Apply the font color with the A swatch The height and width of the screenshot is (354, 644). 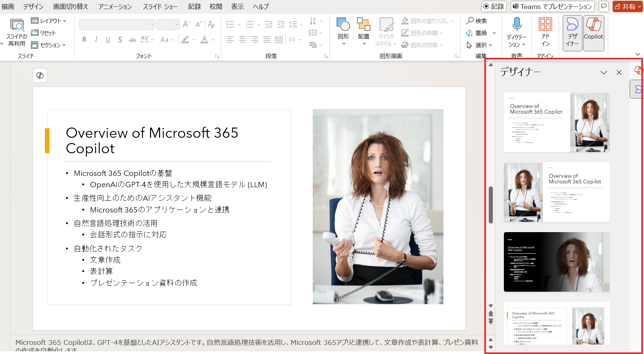[x=204, y=39]
